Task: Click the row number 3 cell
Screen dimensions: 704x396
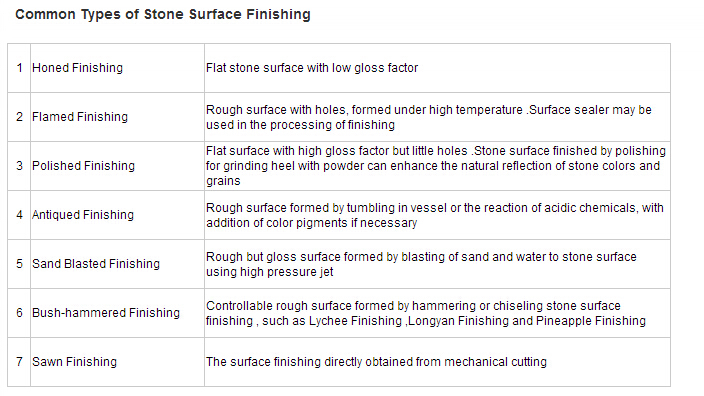Action: (x=19, y=166)
